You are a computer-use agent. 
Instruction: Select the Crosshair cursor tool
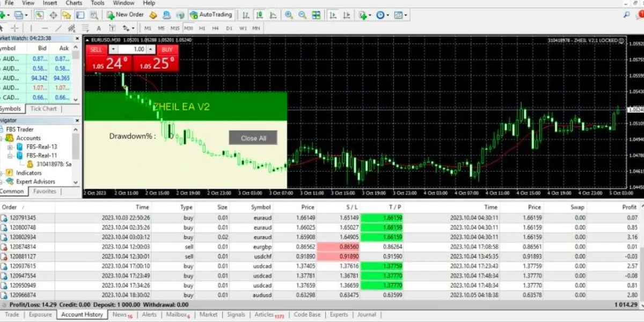tap(15, 28)
